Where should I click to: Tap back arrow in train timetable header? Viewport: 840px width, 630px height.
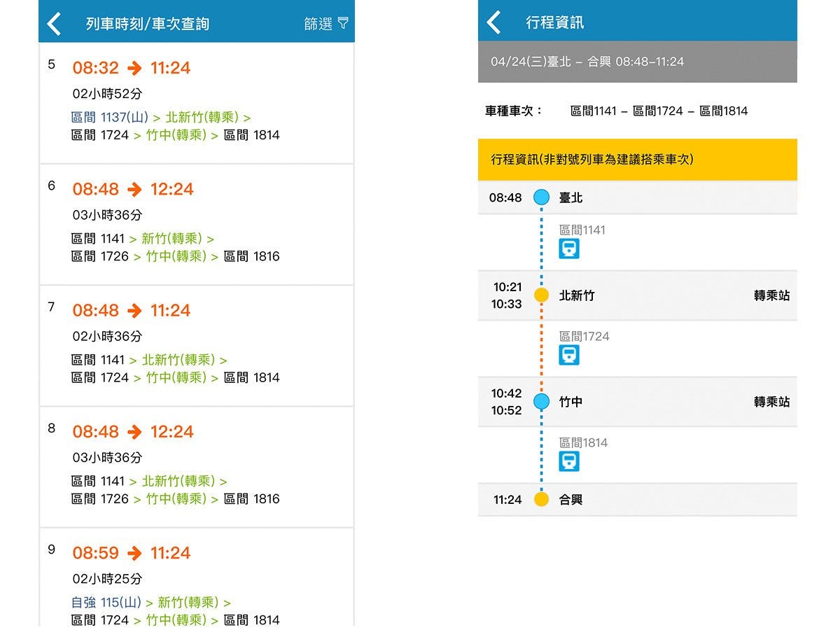click(55, 24)
